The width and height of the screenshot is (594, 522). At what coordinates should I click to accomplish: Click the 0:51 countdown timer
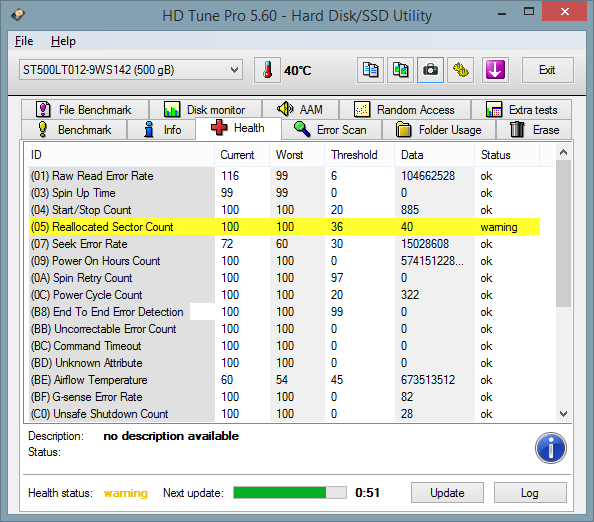tap(367, 492)
